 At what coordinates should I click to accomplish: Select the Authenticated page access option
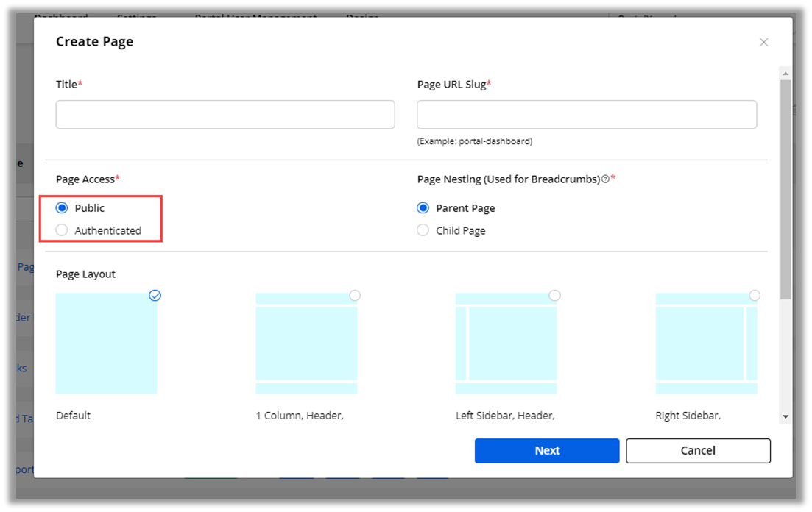pos(63,230)
